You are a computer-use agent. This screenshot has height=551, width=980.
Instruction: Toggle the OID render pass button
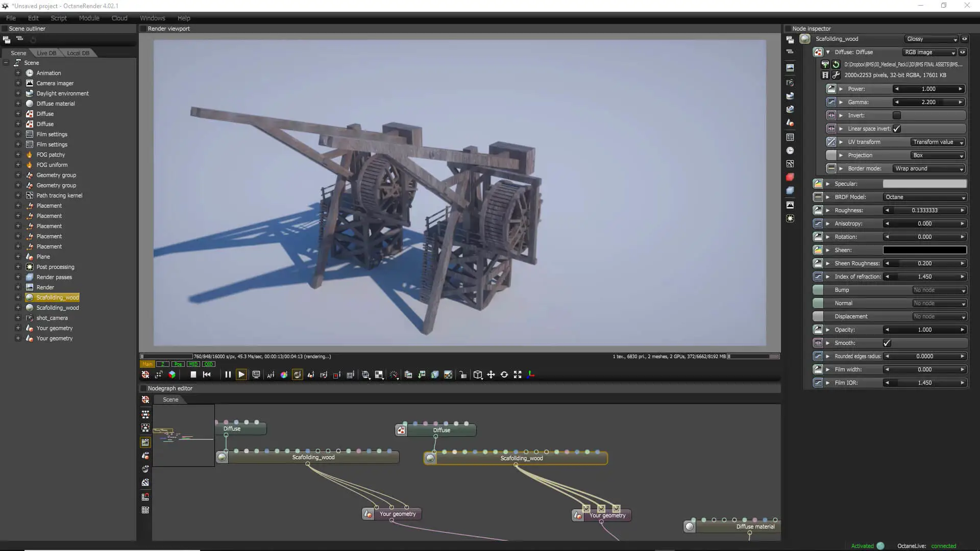209,364
